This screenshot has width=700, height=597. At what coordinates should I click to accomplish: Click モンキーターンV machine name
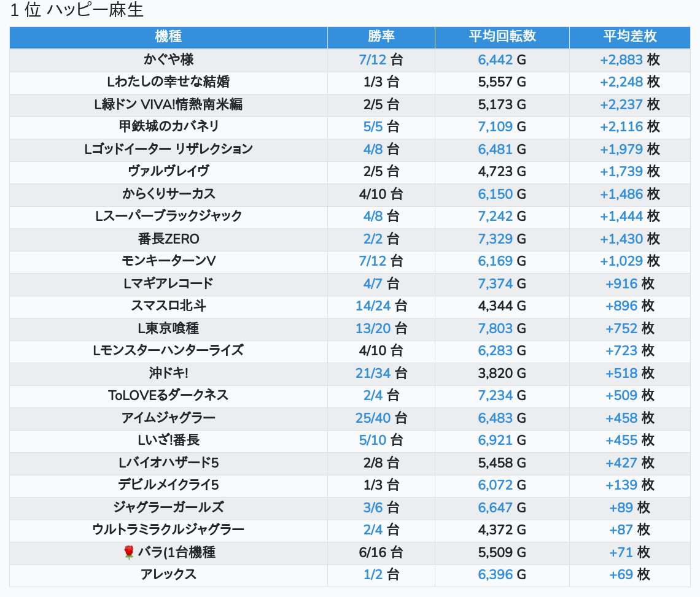pyautogui.click(x=169, y=261)
